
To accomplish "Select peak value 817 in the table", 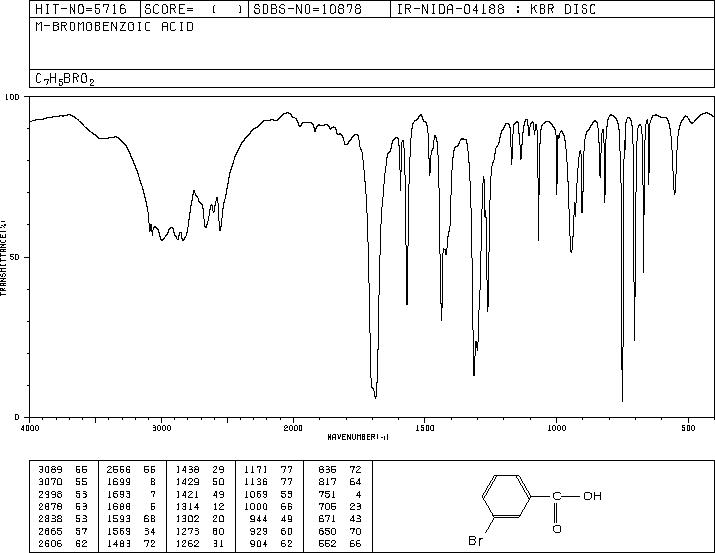I will tap(327, 482).
